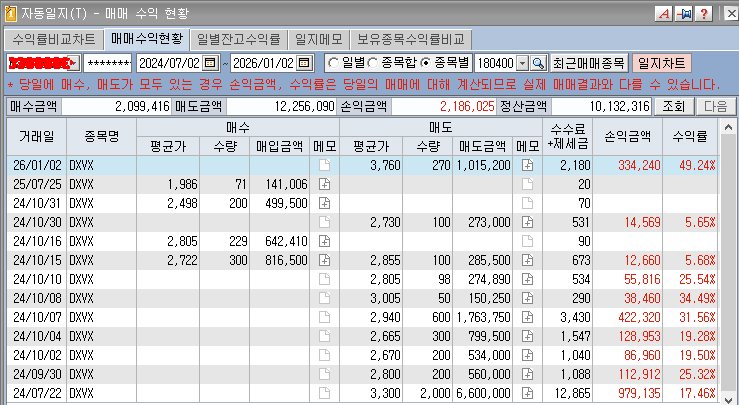739x405 pixels.
Task: Click the total profit value 2,186,025
Action: 467,107
